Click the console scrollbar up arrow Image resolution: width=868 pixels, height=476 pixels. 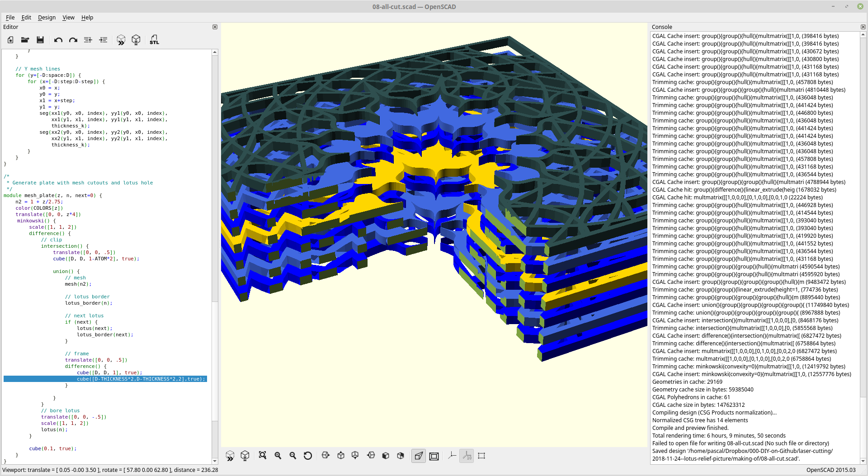tap(863, 34)
